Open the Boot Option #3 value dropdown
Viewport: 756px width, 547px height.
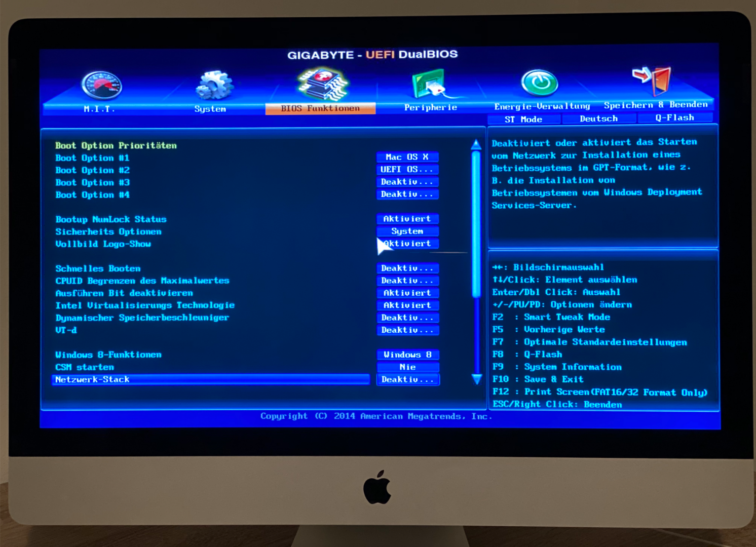[407, 182]
